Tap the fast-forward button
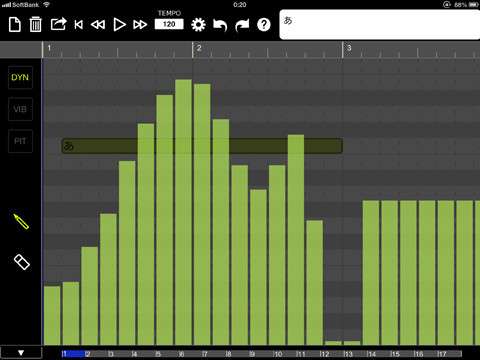The image size is (480, 360). 140,25
